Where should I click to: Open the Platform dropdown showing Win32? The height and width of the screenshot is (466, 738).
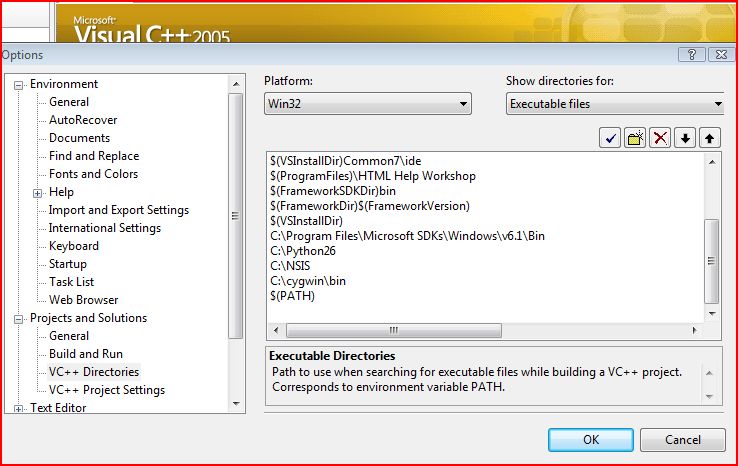point(368,104)
